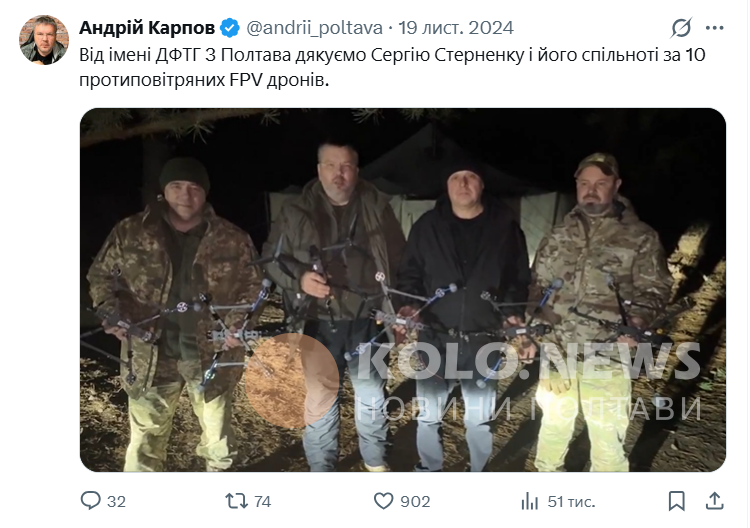
Task: Bookmark this post
Action: click(x=676, y=501)
